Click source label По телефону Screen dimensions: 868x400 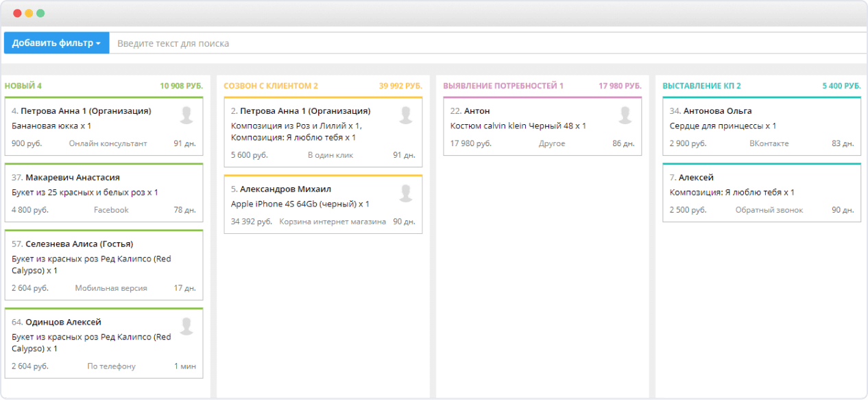(111, 366)
